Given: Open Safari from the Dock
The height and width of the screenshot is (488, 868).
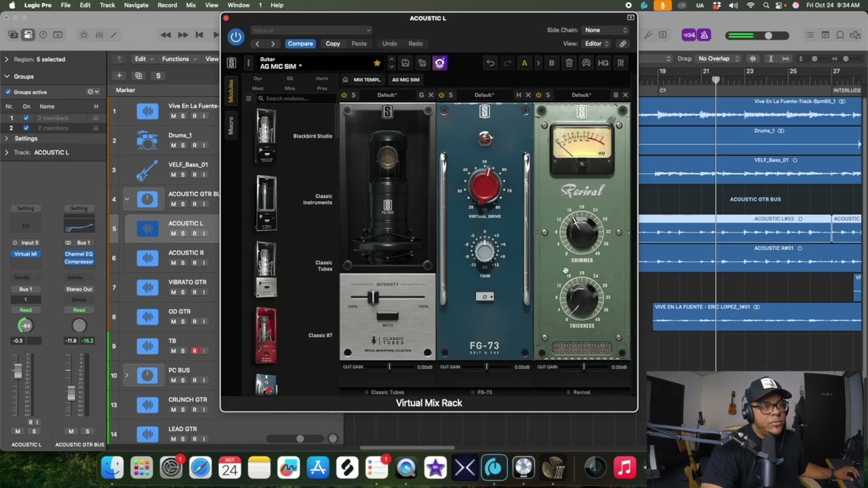Looking at the screenshot, I should [200, 468].
